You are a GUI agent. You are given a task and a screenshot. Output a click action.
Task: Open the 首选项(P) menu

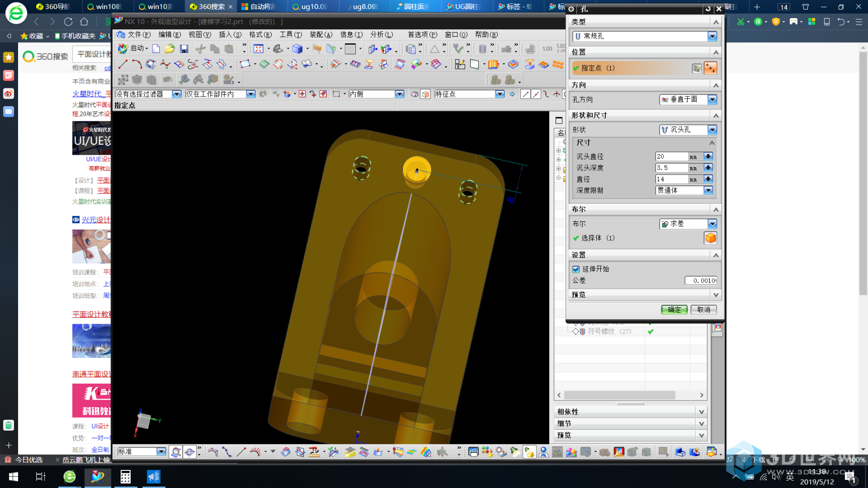click(x=422, y=35)
